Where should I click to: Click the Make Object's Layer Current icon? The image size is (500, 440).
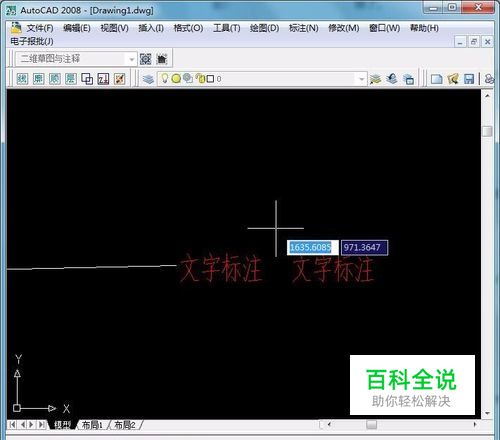tap(376, 79)
